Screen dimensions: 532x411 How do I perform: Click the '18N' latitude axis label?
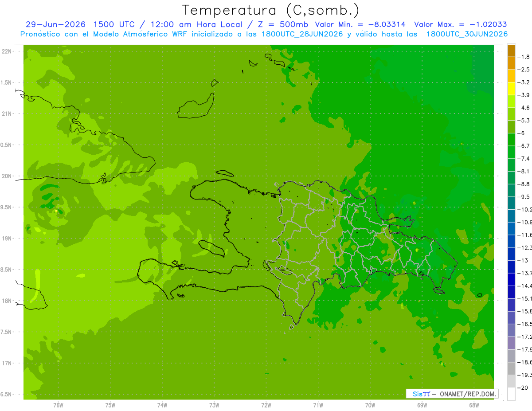[x=7, y=301]
